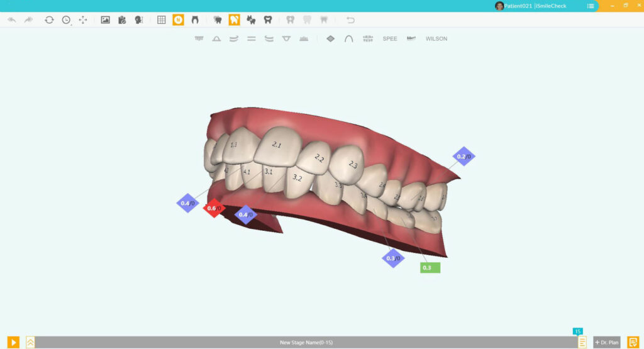Open the Bolton analysis icon
This screenshot has width=644, height=349.
(x=411, y=38)
